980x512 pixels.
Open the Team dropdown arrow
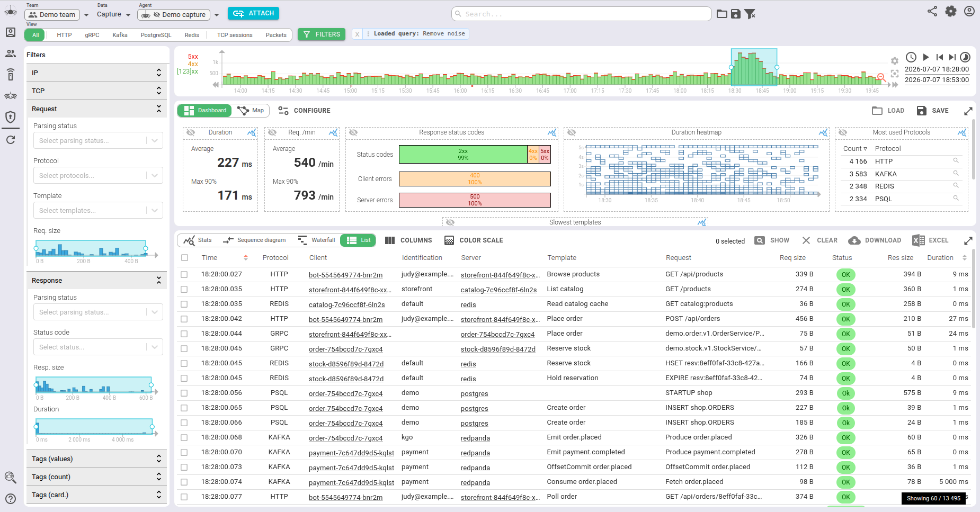tap(86, 15)
